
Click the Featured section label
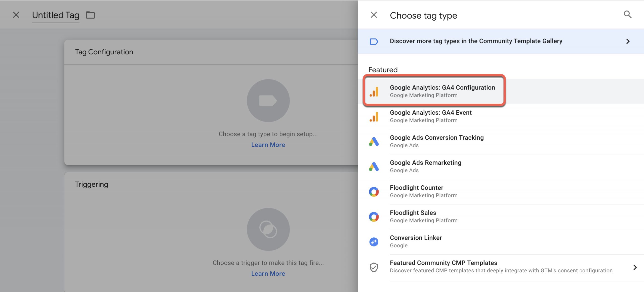[383, 70]
